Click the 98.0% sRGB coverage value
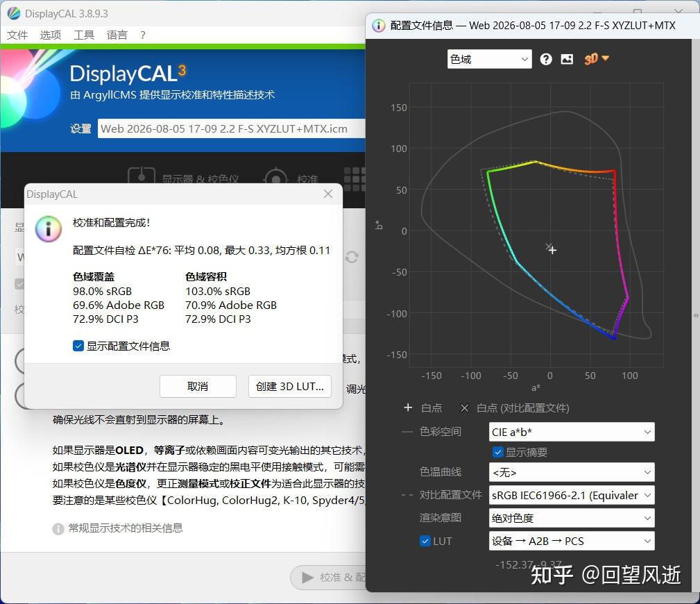The width and height of the screenshot is (700, 604). click(102, 292)
